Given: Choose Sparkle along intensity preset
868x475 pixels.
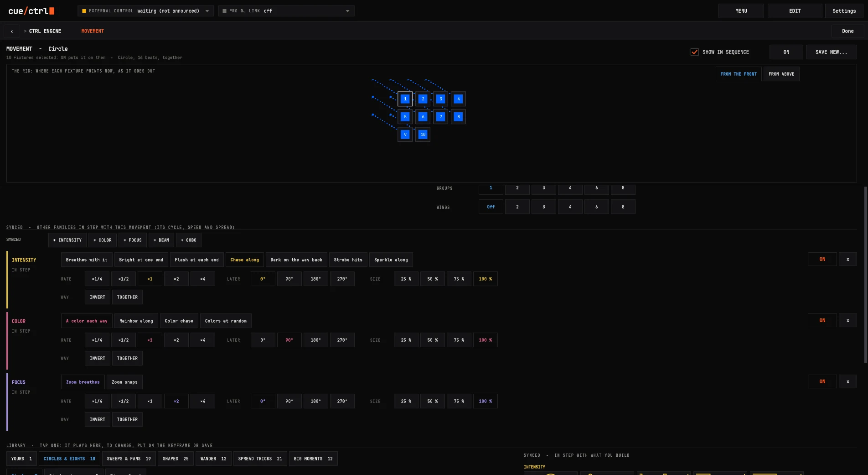Looking at the screenshot, I should tap(391, 260).
